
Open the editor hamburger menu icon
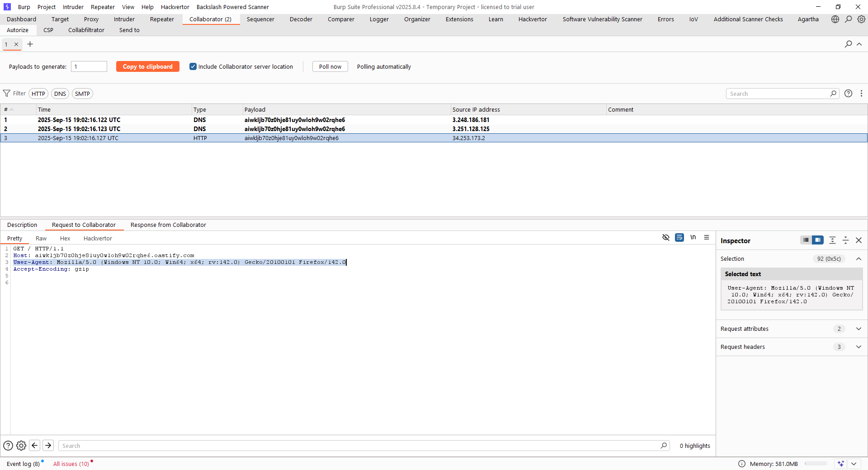click(707, 237)
